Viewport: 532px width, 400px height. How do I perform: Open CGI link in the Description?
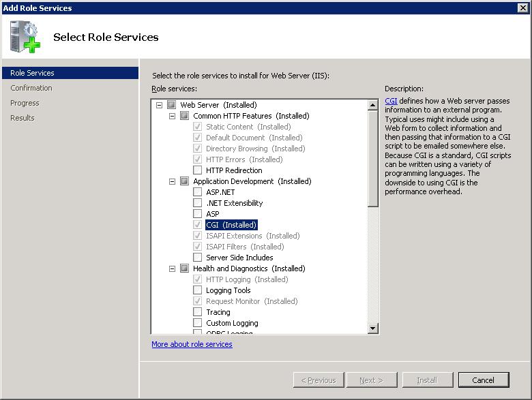pyautogui.click(x=391, y=101)
